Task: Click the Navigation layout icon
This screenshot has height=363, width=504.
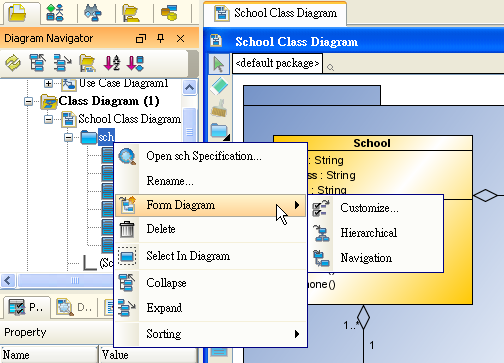Action: click(x=321, y=259)
